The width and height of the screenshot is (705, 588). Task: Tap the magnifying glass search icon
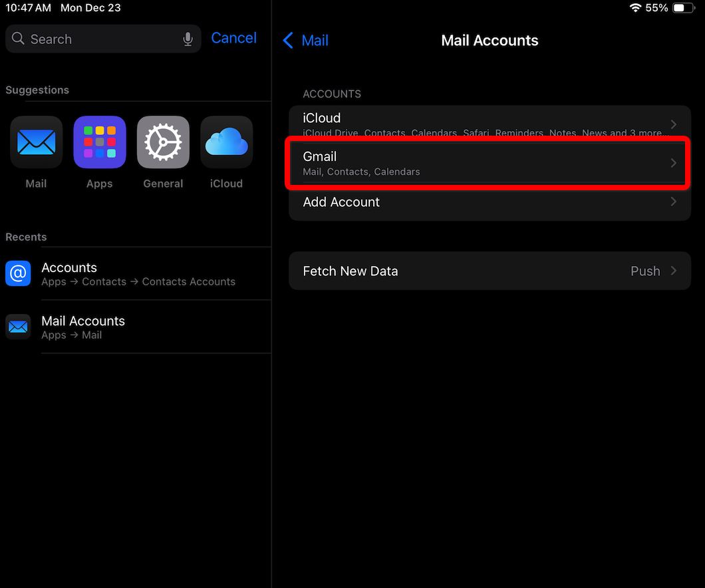18,39
